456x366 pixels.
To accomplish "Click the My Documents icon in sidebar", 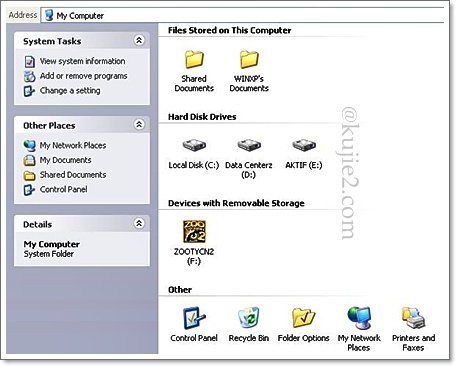I will (x=29, y=160).
